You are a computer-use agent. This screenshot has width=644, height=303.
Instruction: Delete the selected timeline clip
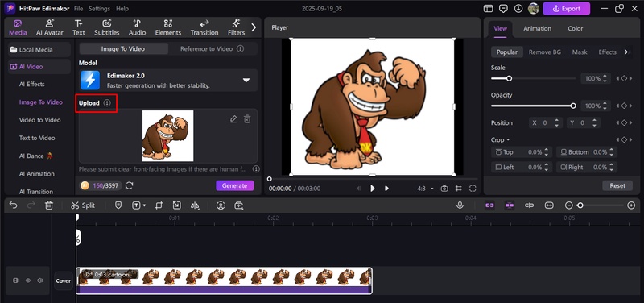[49, 205]
